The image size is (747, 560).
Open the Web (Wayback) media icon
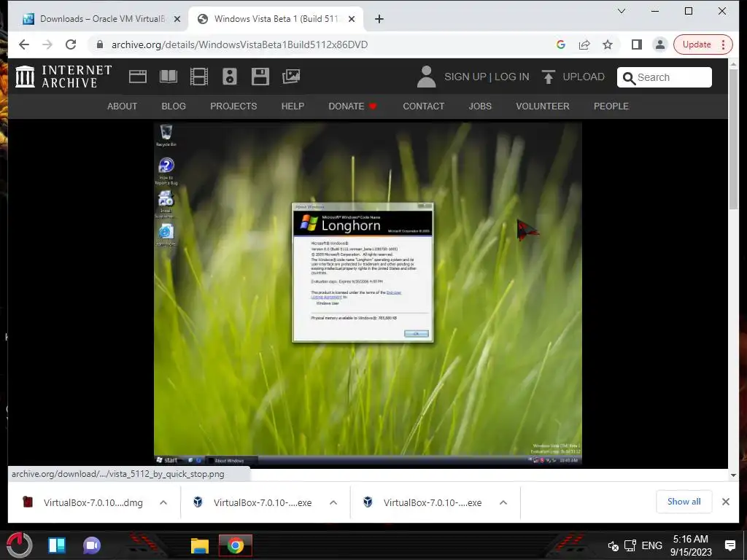138,77
